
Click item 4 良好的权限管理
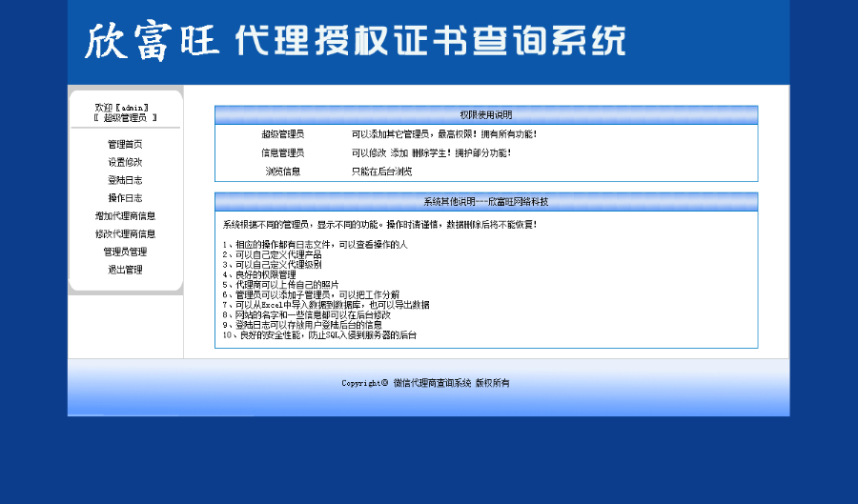point(258,275)
